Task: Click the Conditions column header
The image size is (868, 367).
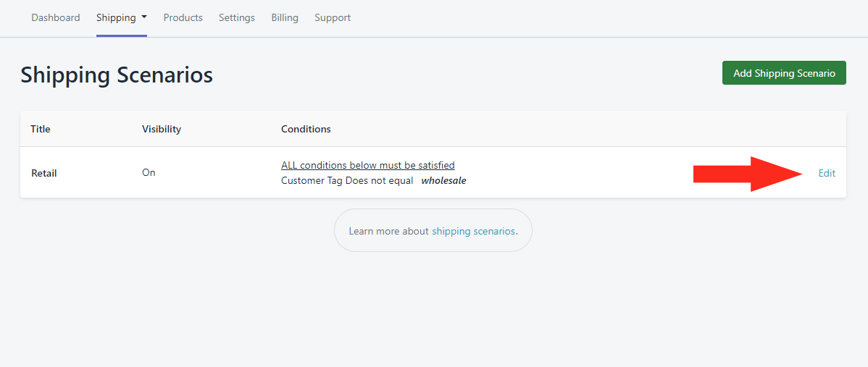Action: pyautogui.click(x=306, y=129)
